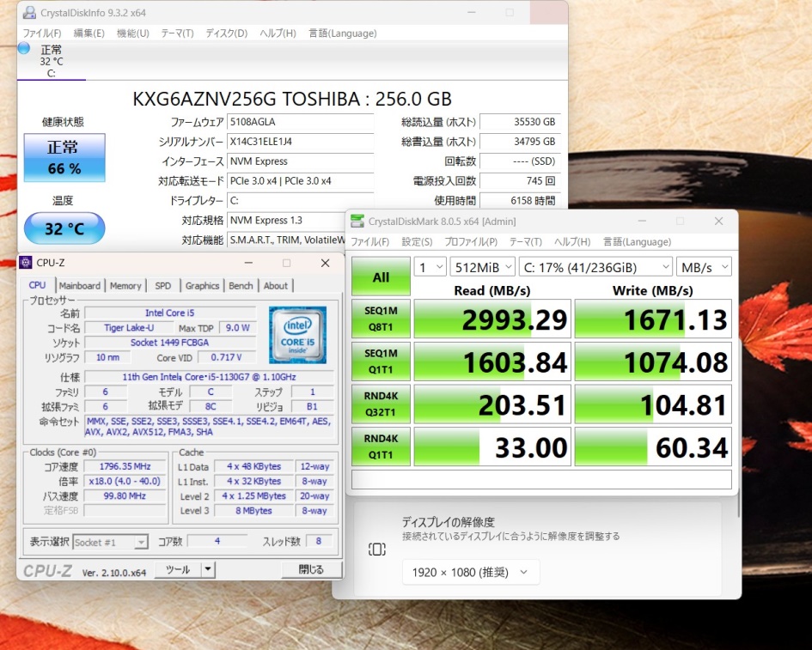Click the display resolution icon in Settings
The image size is (812, 650).
[377, 549]
